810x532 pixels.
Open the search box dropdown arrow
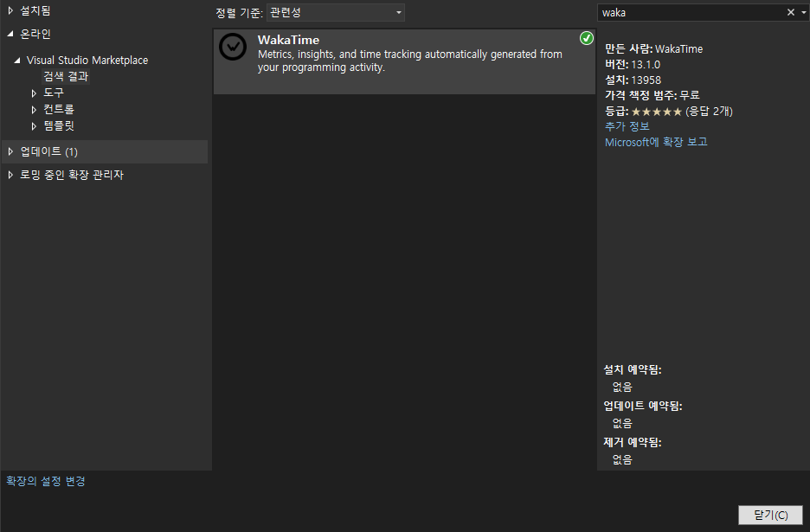(804, 12)
